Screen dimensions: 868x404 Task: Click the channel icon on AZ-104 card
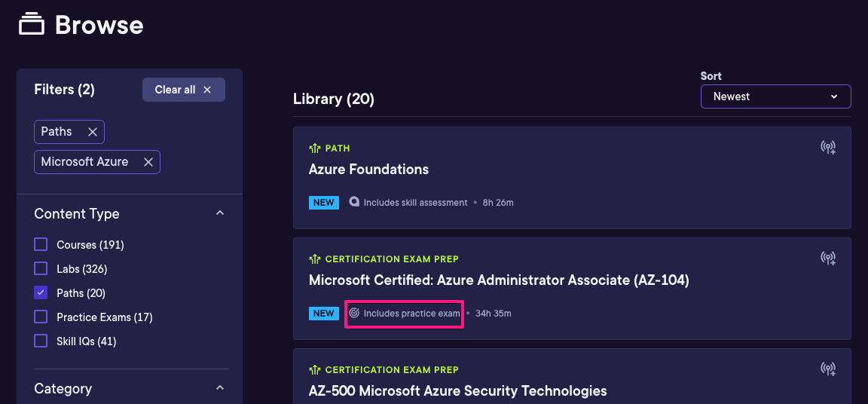click(827, 258)
